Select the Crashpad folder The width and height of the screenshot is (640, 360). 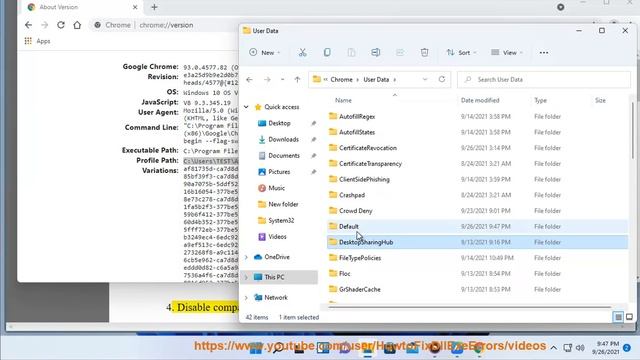[477, 195]
